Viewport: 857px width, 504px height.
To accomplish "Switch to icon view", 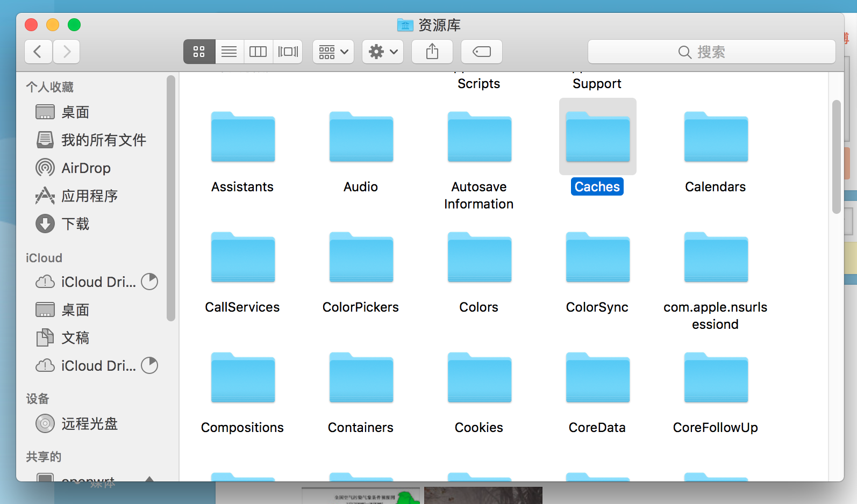I will (x=199, y=52).
